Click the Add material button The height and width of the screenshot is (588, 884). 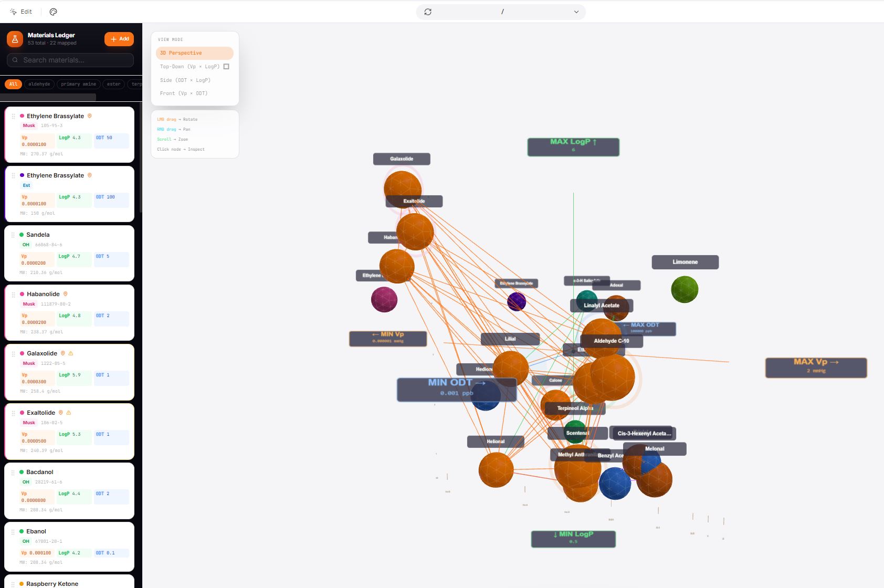click(x=119, y=39)
